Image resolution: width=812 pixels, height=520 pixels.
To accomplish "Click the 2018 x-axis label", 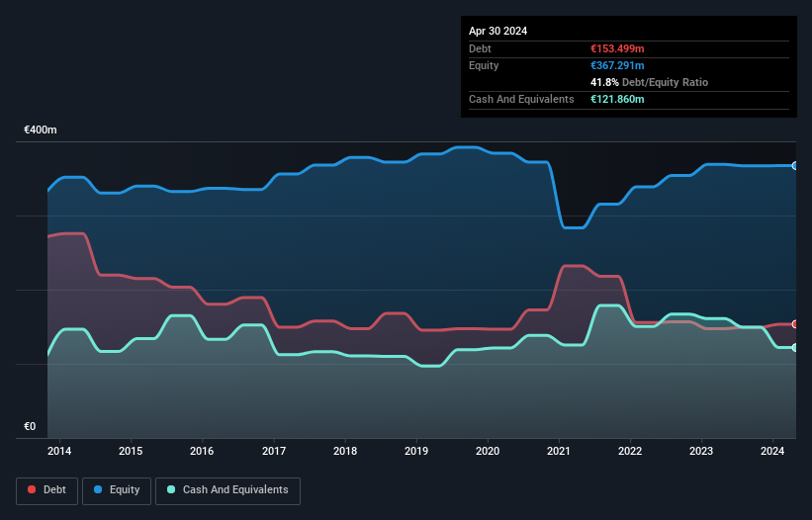I will 345,451.
